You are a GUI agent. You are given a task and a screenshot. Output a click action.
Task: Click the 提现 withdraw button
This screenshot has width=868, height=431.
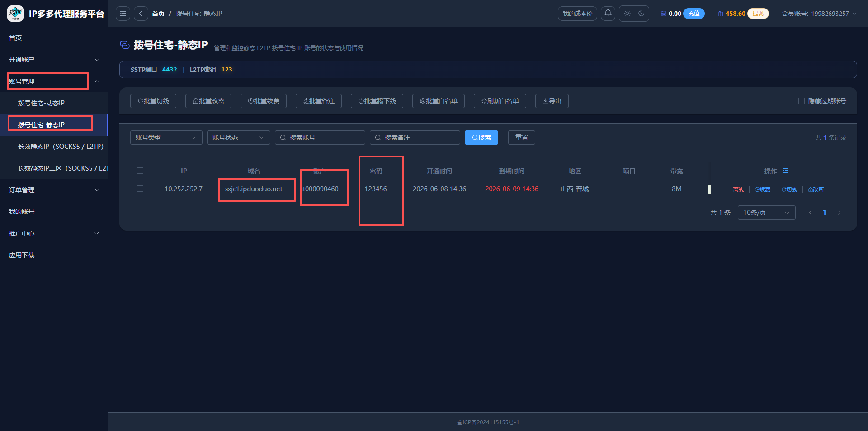tap(758, 14)
